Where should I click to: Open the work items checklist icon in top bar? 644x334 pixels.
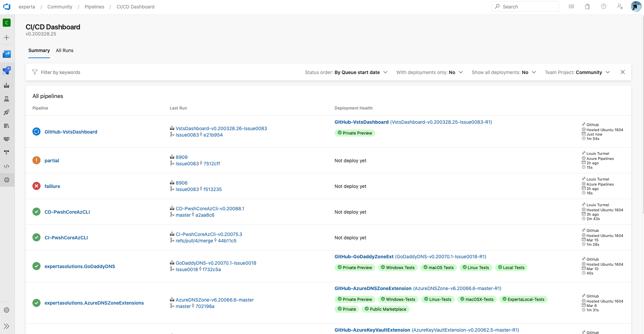pyautogui.click(x=571, y=6)
